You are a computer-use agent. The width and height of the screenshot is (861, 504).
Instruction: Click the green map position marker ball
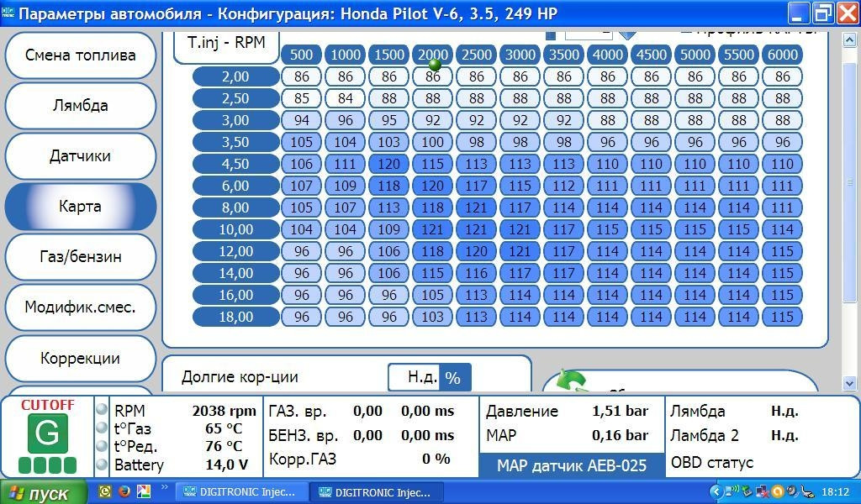[435, 65]
